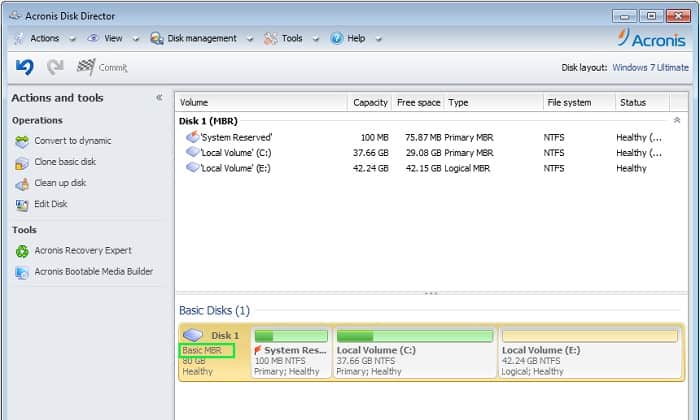The width and height of the screenshot is (700, 420).
Task: Expand the dropdown arrow next to Disk management
Action: click(250, 39)
